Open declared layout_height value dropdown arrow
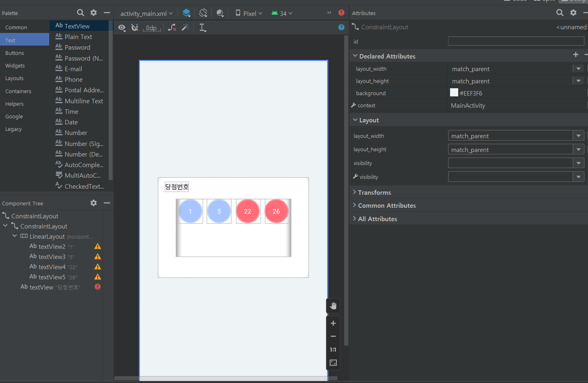Screen dimensions: 588x383 (578, 81)
